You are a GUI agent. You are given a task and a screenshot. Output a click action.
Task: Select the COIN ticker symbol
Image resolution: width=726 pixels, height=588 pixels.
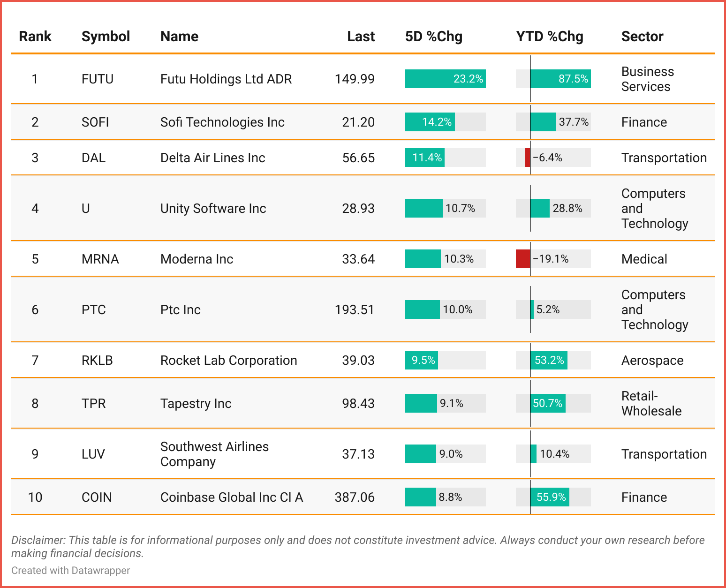97,497
